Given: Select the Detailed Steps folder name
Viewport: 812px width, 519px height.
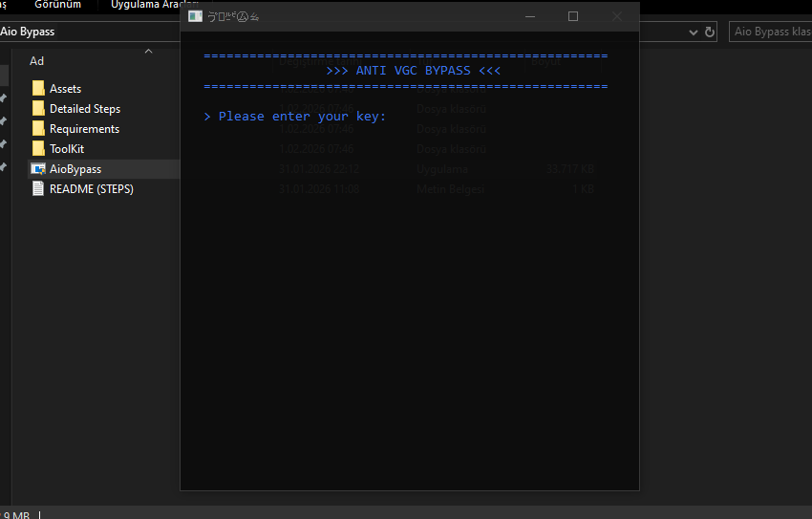Looking at the screenshot, I should point(85,109).
